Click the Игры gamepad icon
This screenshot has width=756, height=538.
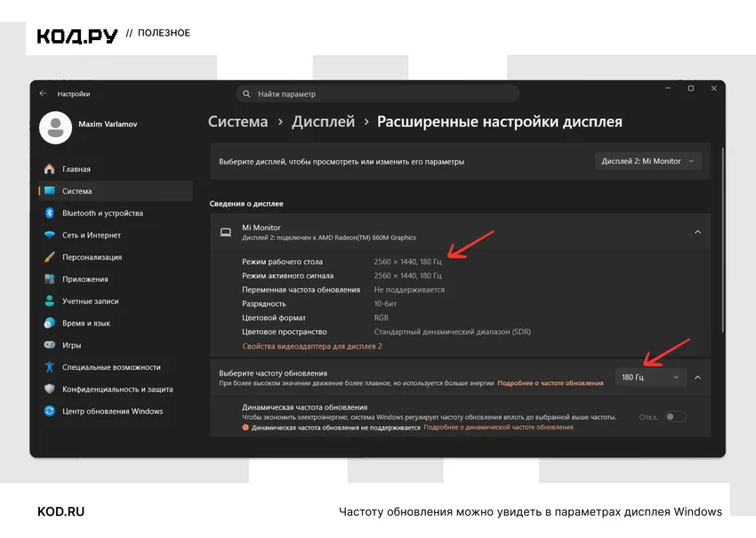(49, 345)
